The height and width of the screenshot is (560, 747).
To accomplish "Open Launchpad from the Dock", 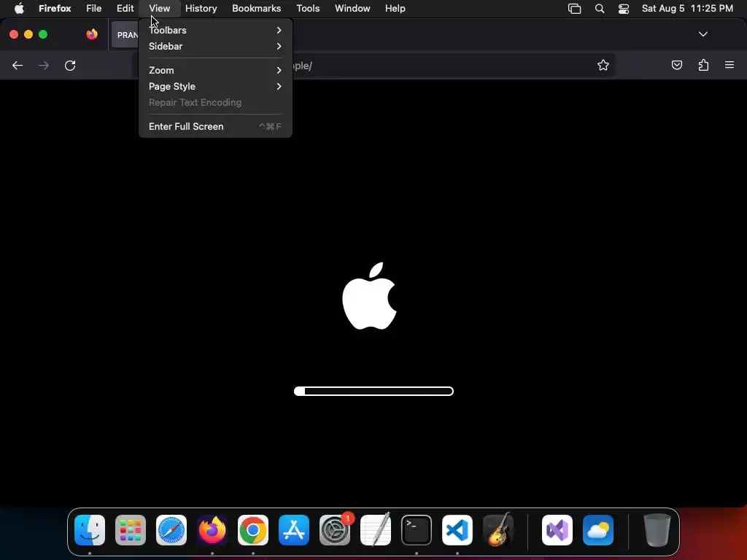I will tap(131, 530).
